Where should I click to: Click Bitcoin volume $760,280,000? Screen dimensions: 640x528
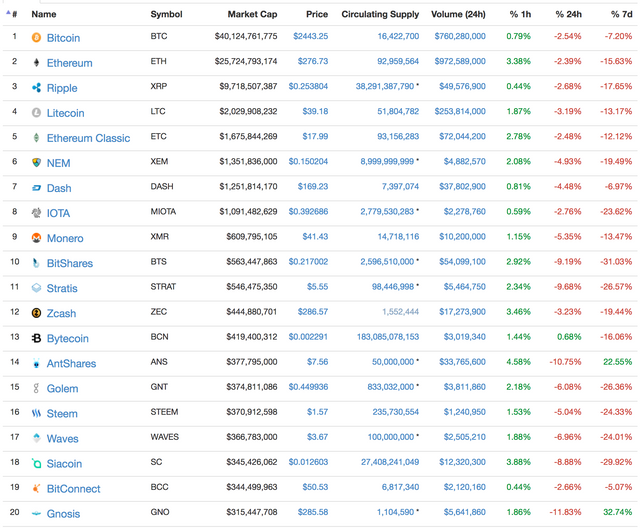[460, 36]
